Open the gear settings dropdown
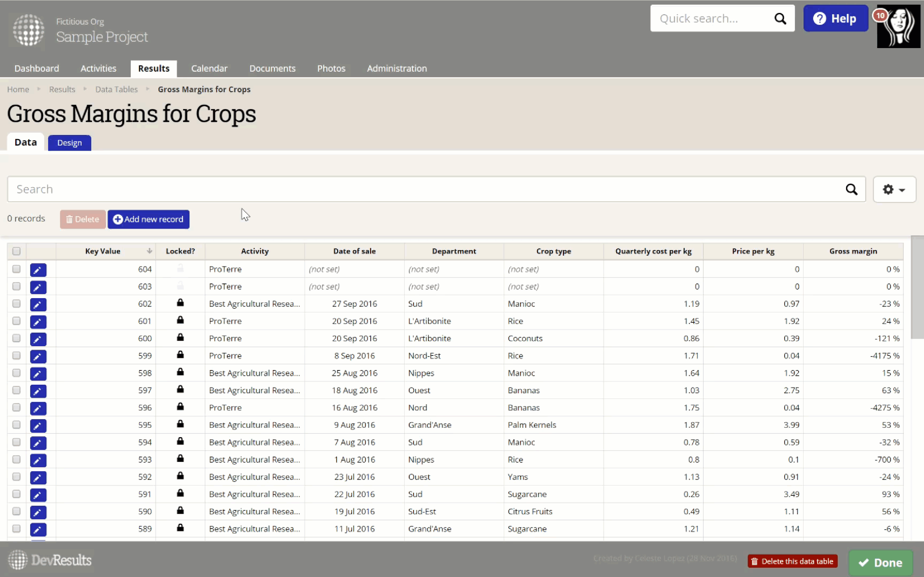 [x=894, y=189]
